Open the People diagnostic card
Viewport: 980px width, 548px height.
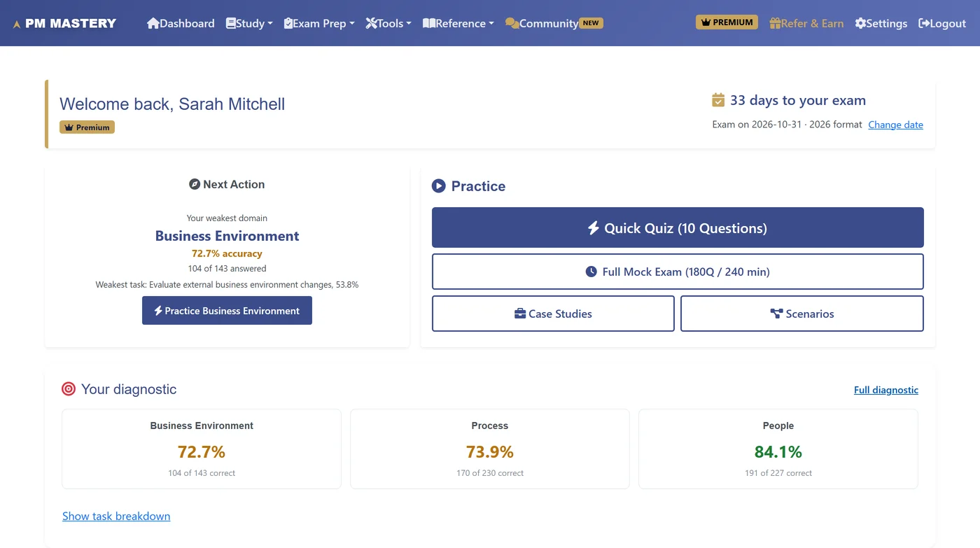[778, 449]
